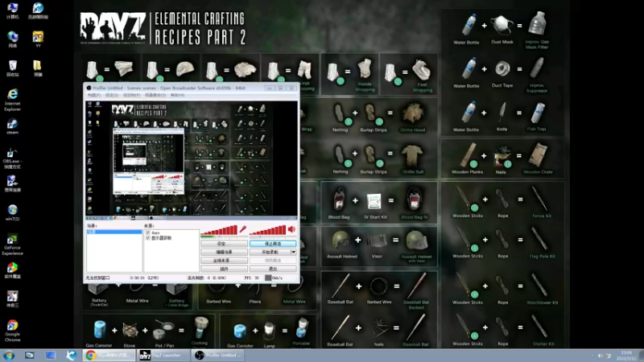This screenshot has height=362, width=644.
Task: Click the 丢失帧数 dropped frames status text
Action: pyautogui.click(x=207, y=278)
